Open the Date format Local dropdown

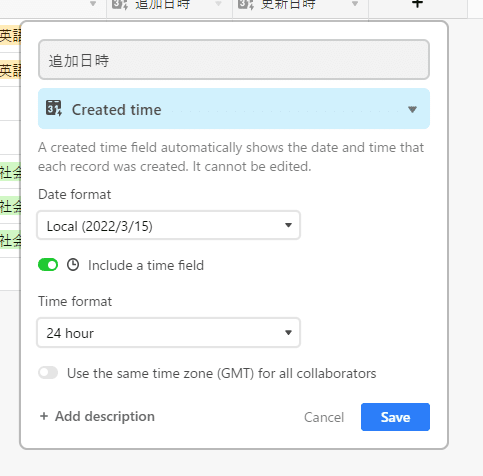pyautogui.click(x=169, y=225)
